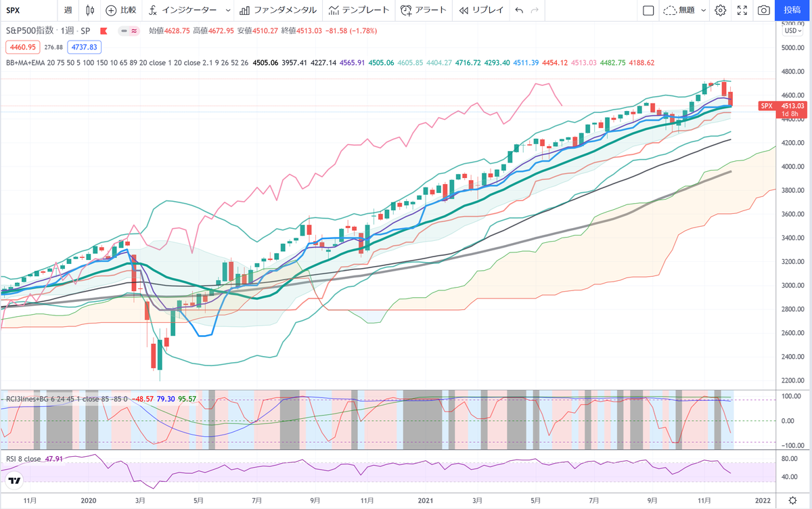The width and height of the screenshot is (812, 509).
Task: Open chart settings gear
Action: tap(721, 10)
